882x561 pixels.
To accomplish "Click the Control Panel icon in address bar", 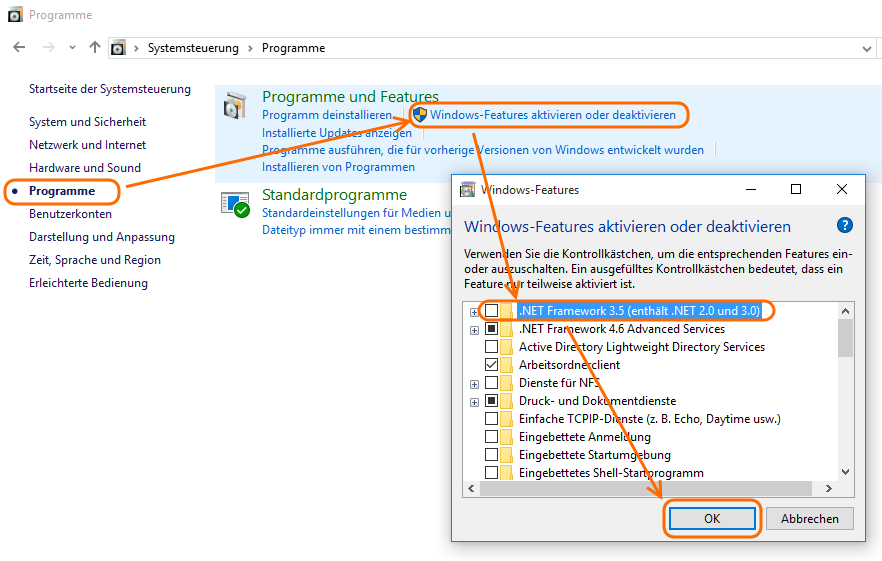I will tap(119, 48).
